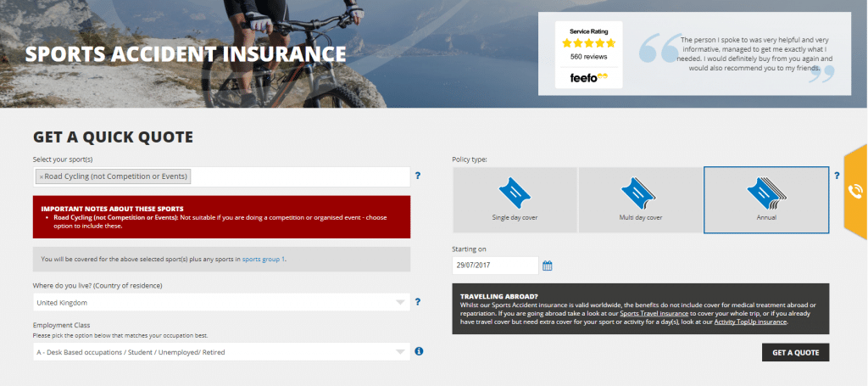
Task: Choose the Annual policy type
Action: coord(766,200)
